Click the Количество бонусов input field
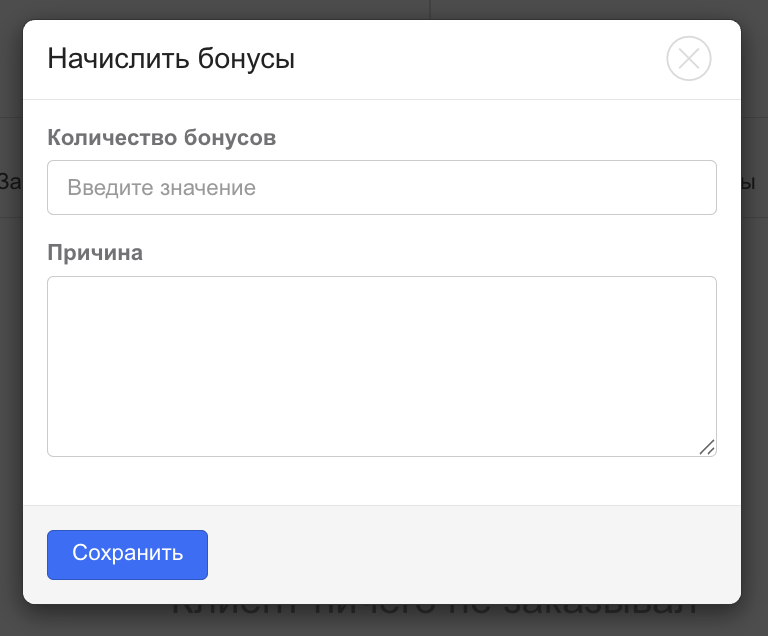This screenshot has height=636, width=768. point(381,187)
